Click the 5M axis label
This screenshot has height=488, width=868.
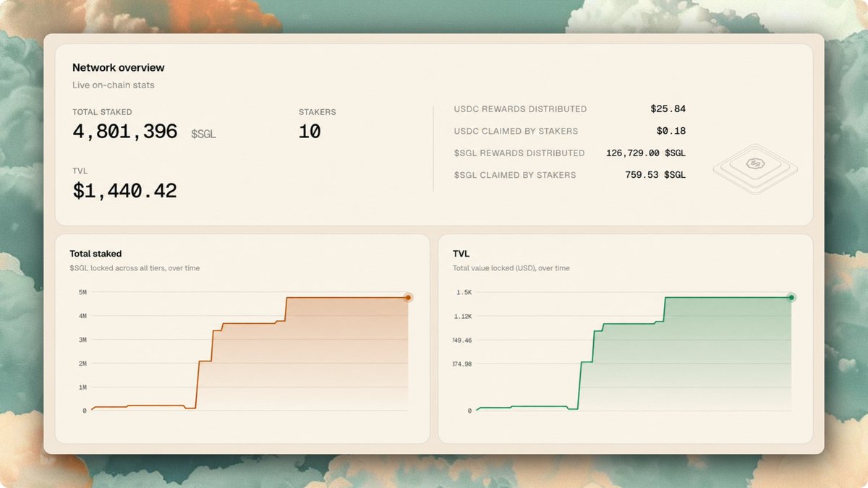pyautogui.click(x=82, y=293)
